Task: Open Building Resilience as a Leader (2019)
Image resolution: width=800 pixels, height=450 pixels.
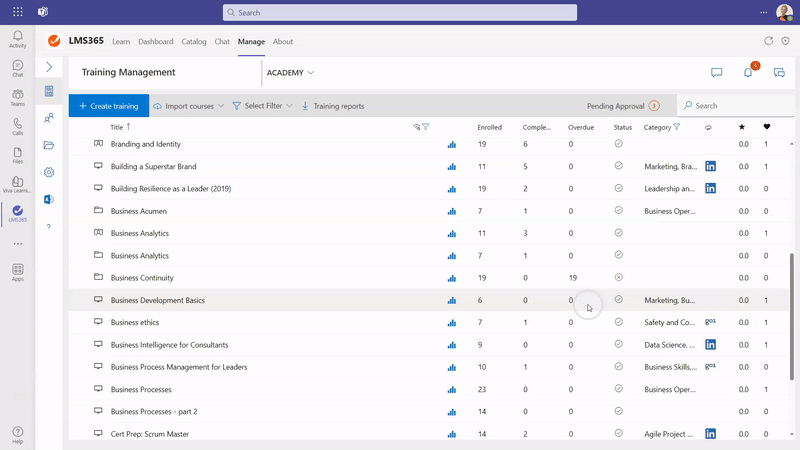Action: (170, 188)
